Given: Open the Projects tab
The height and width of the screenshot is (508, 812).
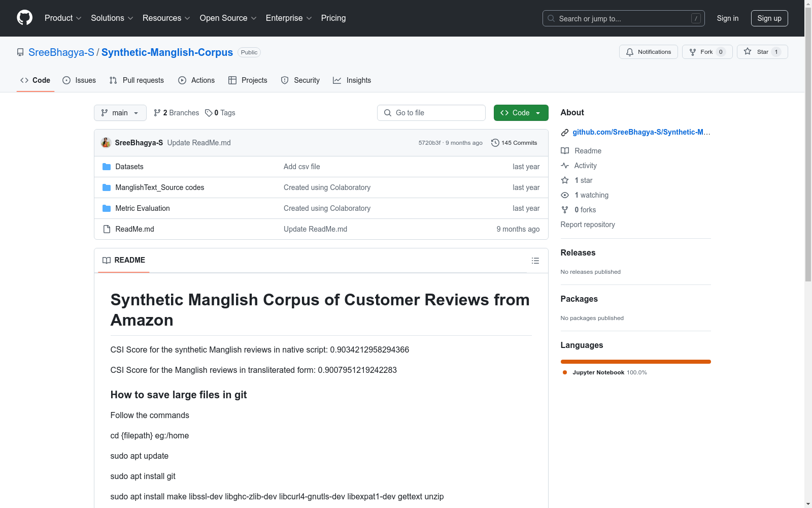Looking at the screenshot, I should coord(248,80).
